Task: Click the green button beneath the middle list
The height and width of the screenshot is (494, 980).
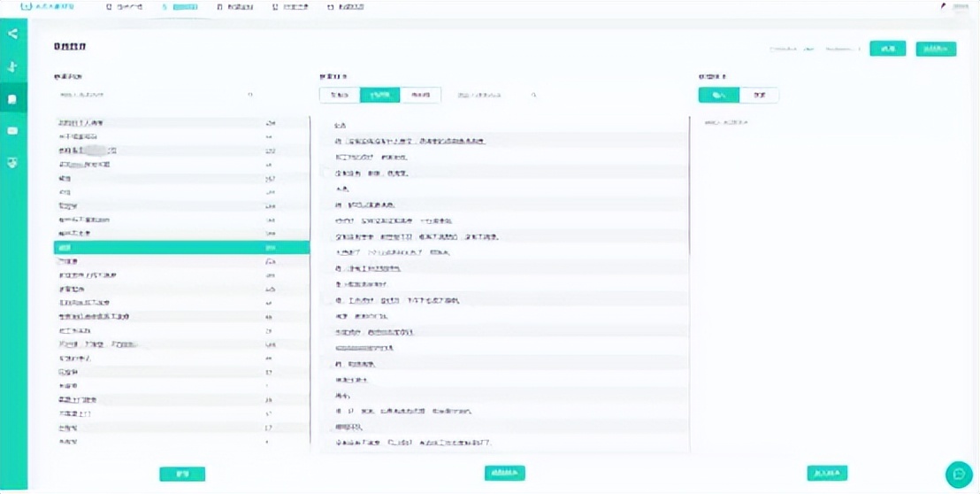Action: [505, 474]
